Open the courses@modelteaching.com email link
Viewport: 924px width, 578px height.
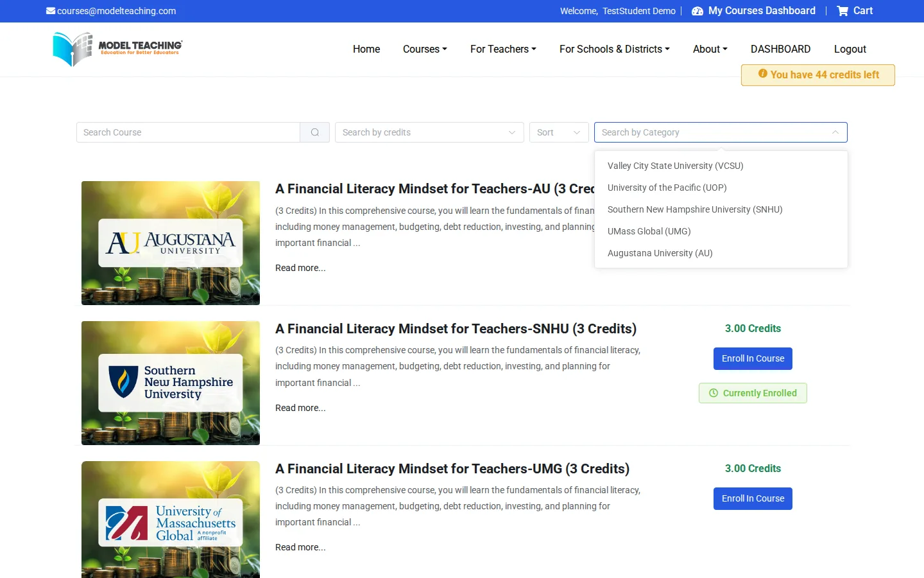point(116,11)
